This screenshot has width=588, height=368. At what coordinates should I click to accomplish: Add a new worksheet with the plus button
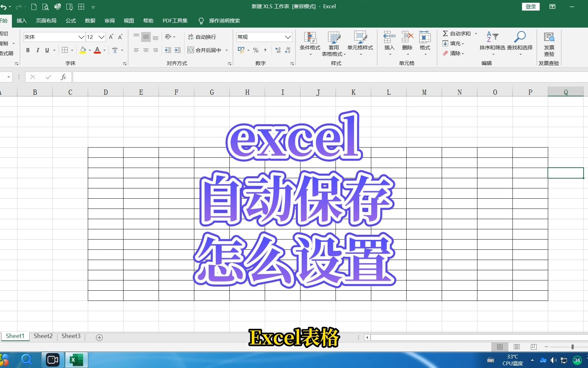[99, 337]
